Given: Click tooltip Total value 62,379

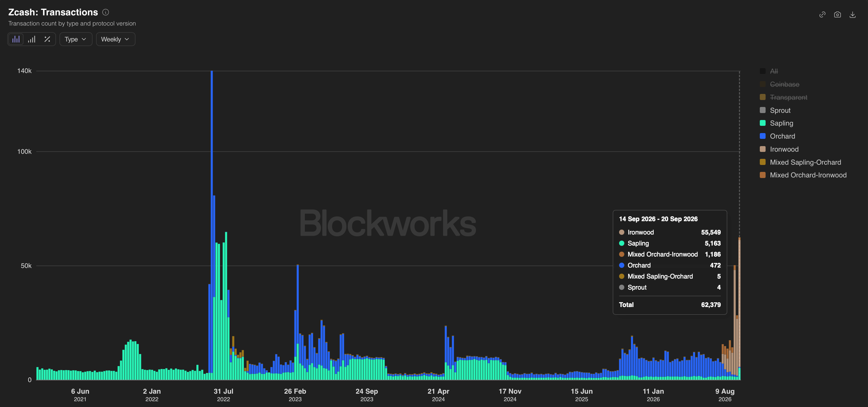Looking at the screenshot, I should (x=711, y=305).
